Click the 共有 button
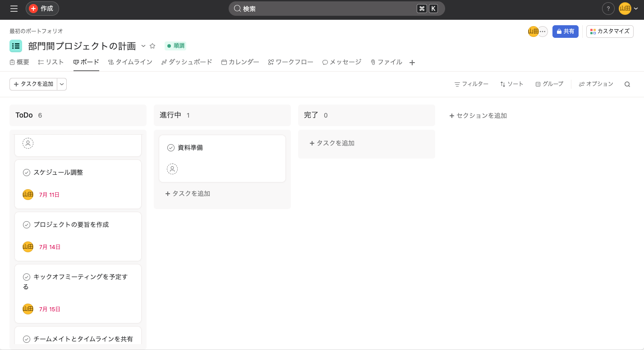 (x=565, y=31)
